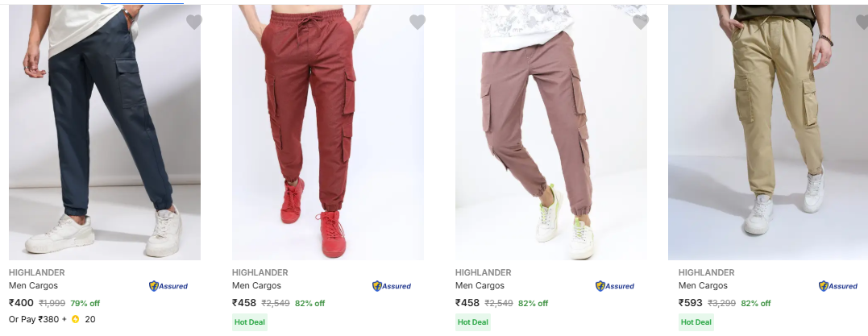Open red cargo pants product image

(x=328, y=132)
